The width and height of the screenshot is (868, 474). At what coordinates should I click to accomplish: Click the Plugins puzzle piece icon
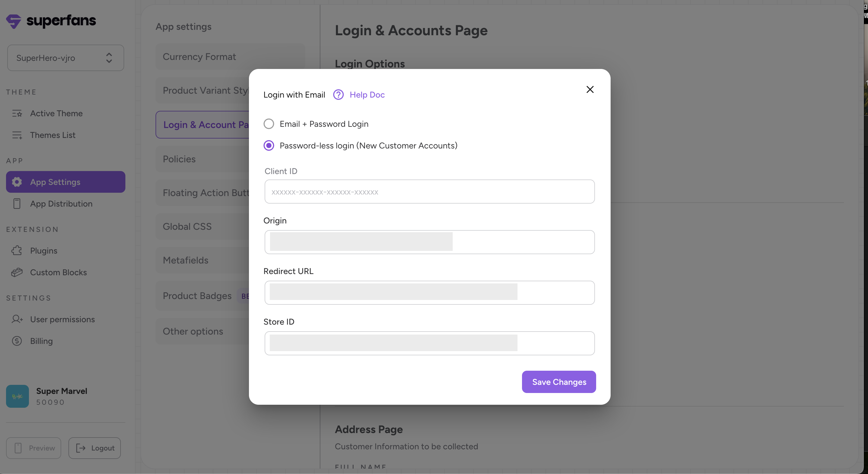pyautogui.click(x=17, y=251)
